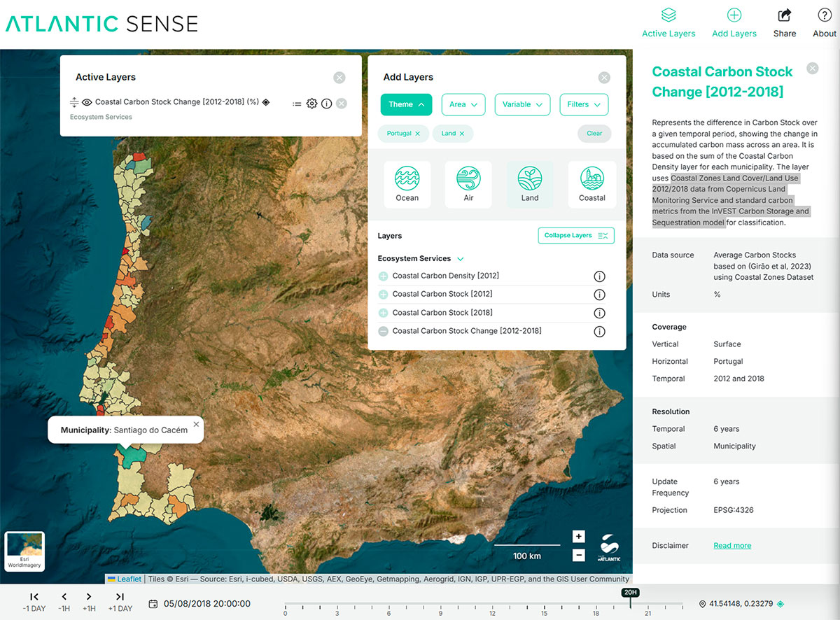Open the Active Layers panel from header
Viewport: 840px width, 620px height.
pyautogui.click(x=668, y=22)
